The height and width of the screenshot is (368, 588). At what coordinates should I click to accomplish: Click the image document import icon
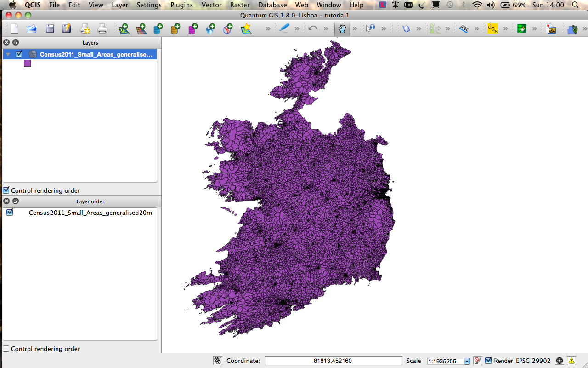click(551, 29)
